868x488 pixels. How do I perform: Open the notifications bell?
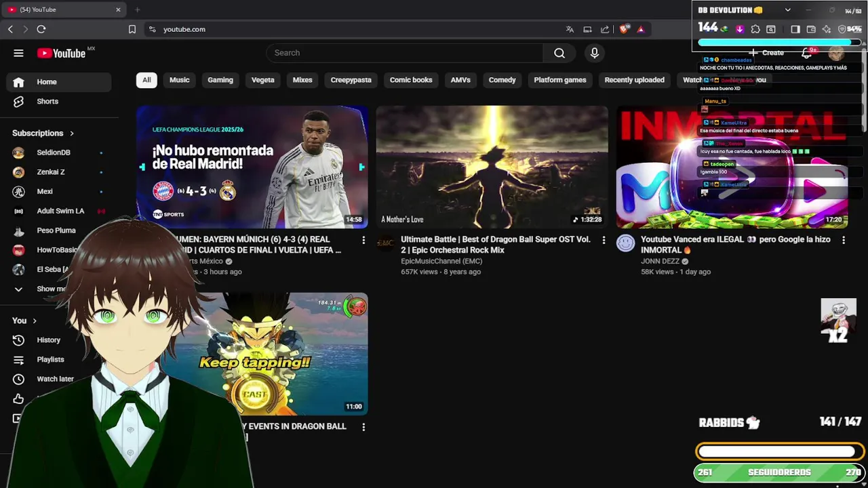tap(806, 53)
